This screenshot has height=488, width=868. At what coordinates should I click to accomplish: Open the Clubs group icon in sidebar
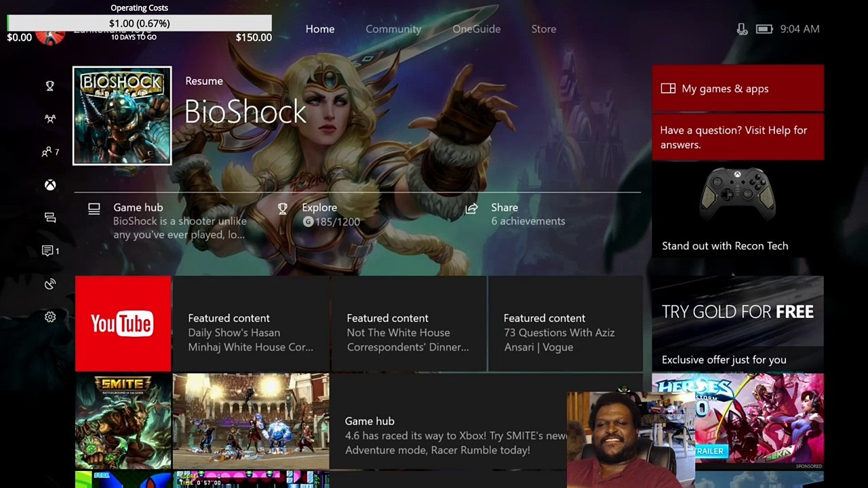[x=50, y=119]
